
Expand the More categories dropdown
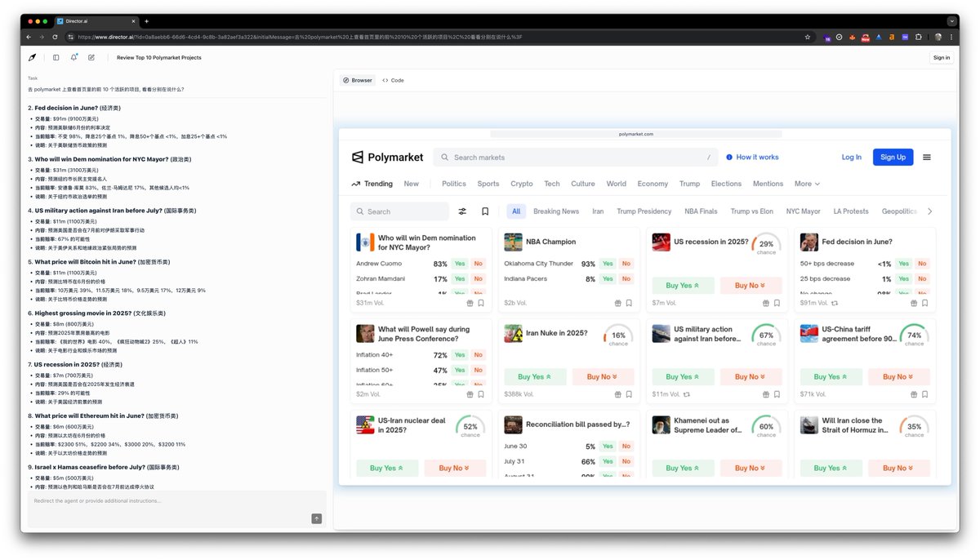pyautogui.click(x=807, y=184)
